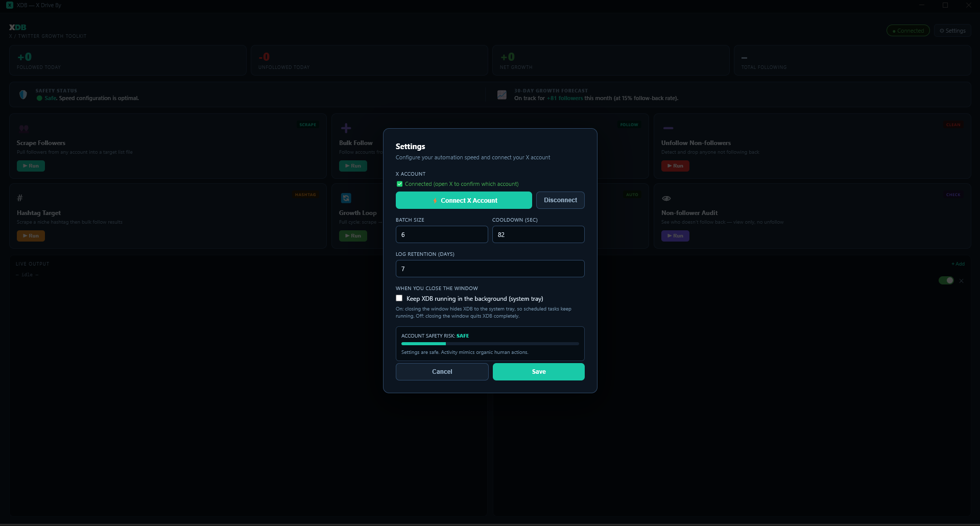Click the Unfollowed Today stat card
The height and width of the screenshot is (526, 980).
point(369,60)
